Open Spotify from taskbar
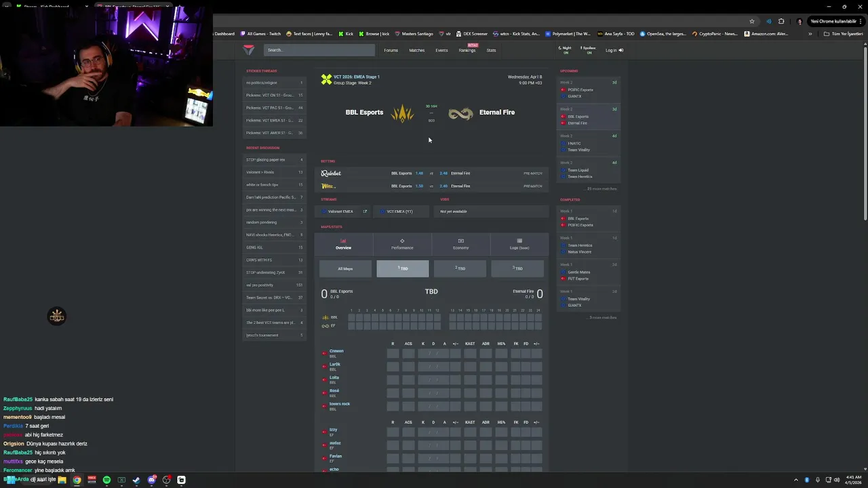The height and width of the screenshot is (488, 868). 106,480
